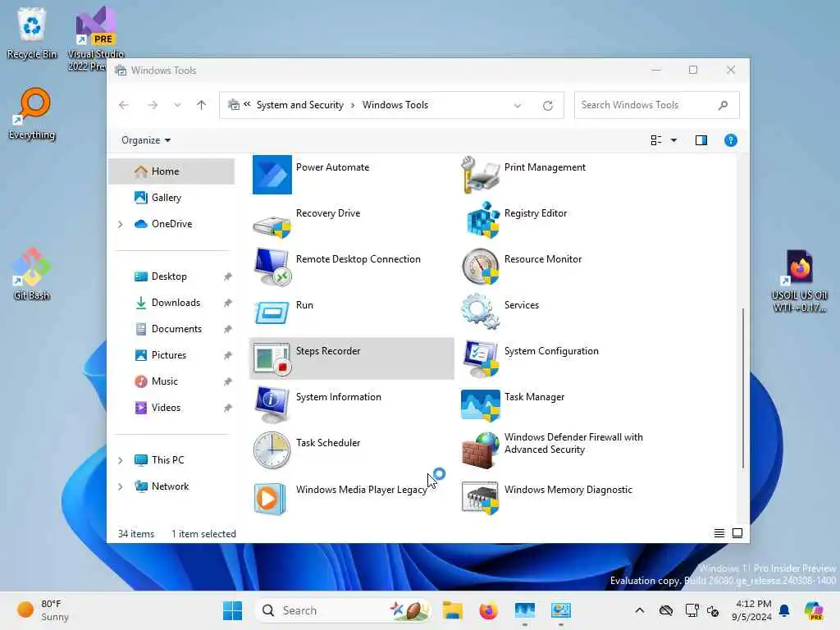Select the System Information icon
The height and width of the screenshot is (630, 840).
point(272,404)
